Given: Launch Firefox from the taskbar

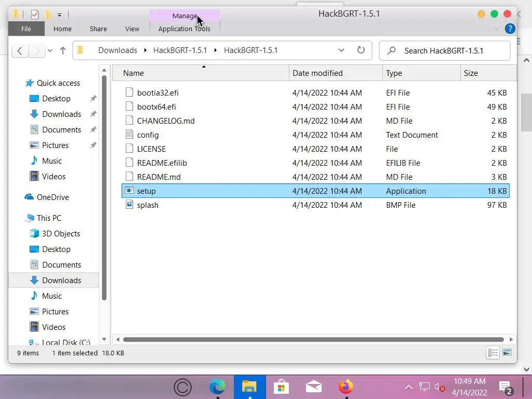Looking at the screenshot, I should tap(346, 387).
